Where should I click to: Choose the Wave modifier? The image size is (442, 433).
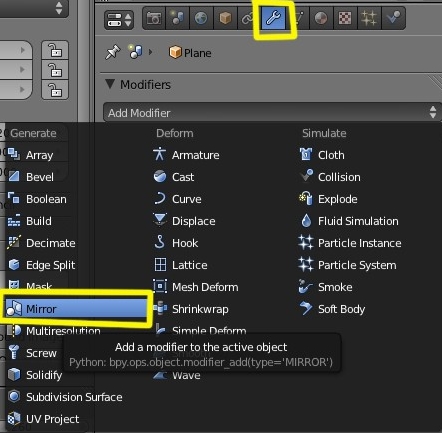pos(177,375)
